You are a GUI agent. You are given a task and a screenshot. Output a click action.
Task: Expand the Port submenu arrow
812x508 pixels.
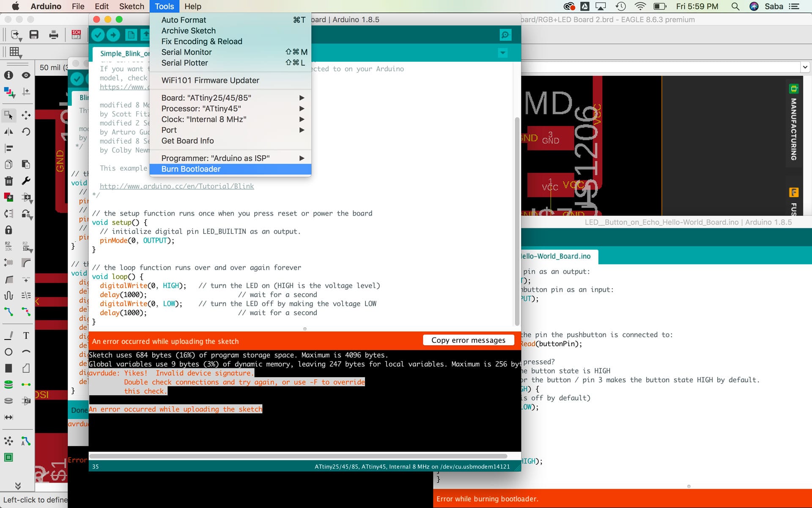[x=302, y=130]
